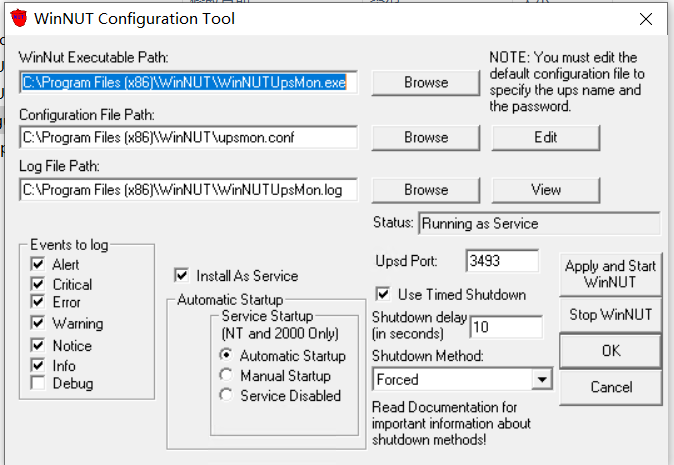Click the Log File Path field

pos(188,190)
